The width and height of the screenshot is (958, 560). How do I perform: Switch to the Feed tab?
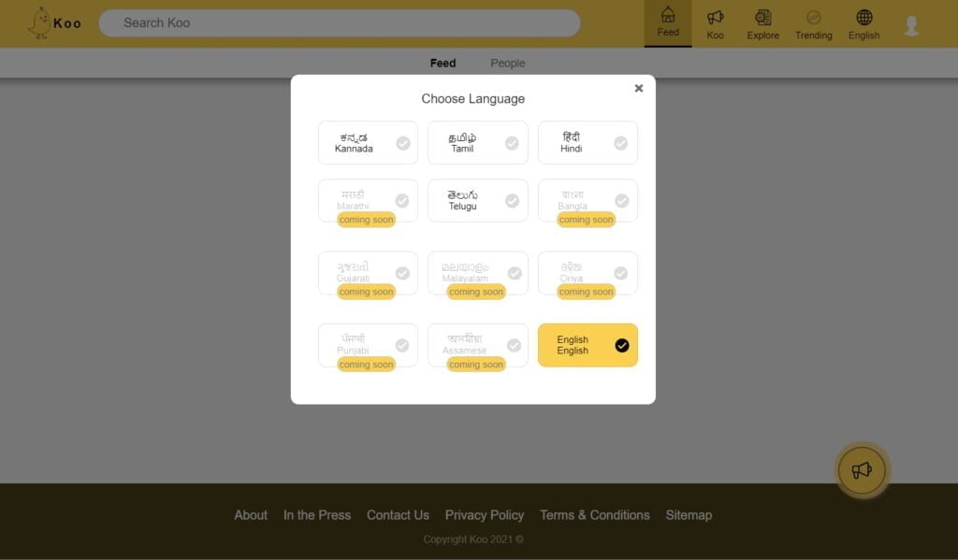tap(443, 63)
